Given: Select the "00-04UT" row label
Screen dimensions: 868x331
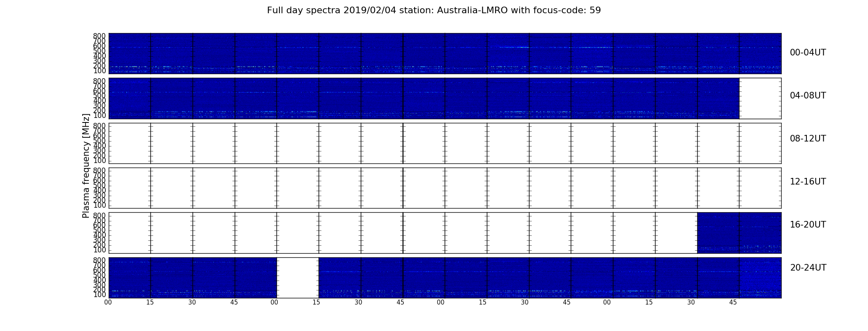Looking at the screenshot, I should (x=808, y=53).
